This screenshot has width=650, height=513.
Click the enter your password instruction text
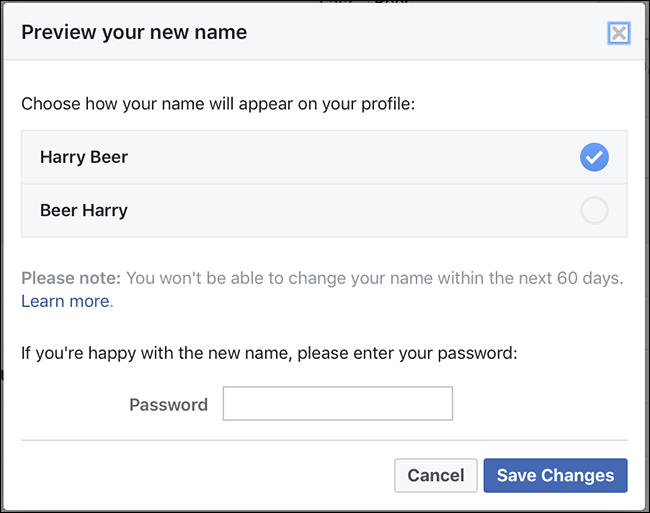coord(269,353)
